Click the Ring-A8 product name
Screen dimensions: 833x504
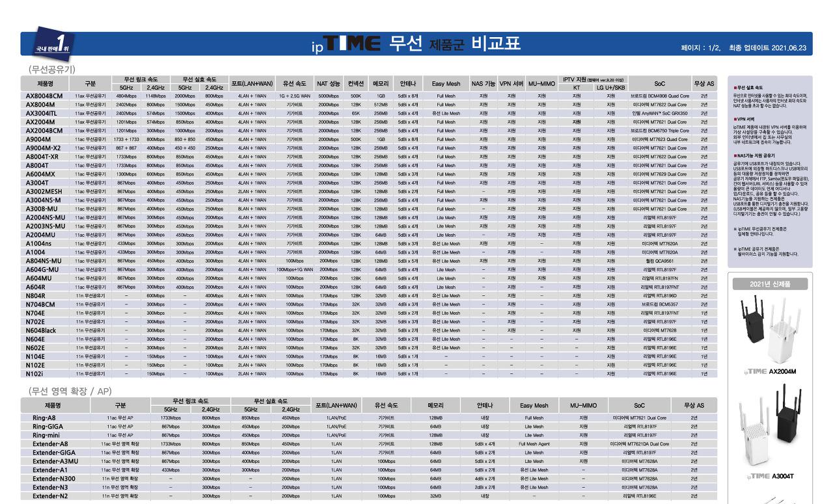coord(44,418)
